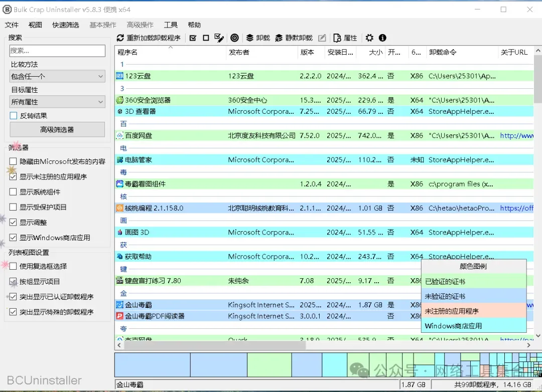Click the 画图 3D app icon

119,232
